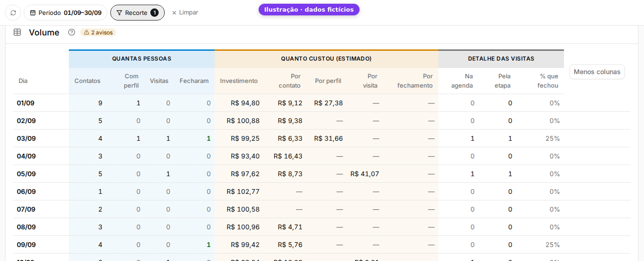Select the 07/09 row date

[26, 209]
